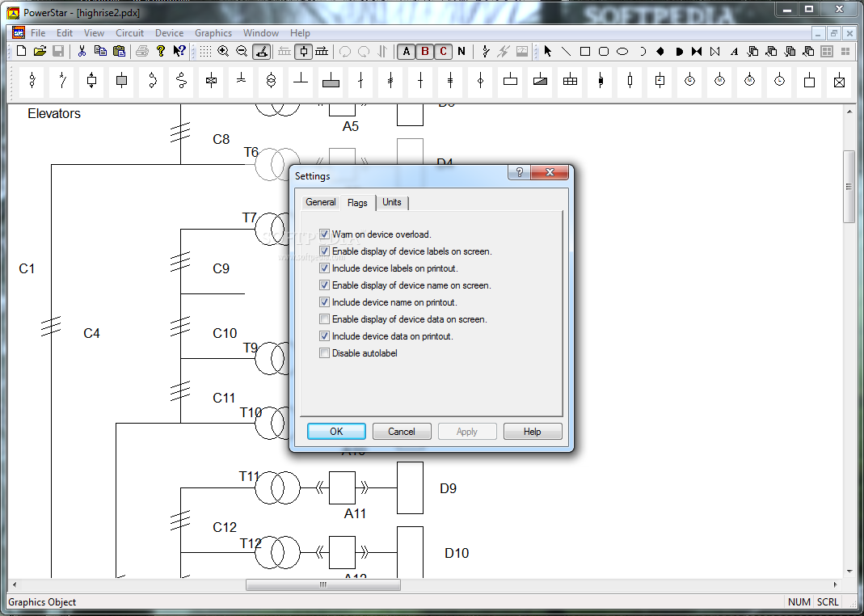Click Cancel in Settings dialog
Image resolution: width=864 pixels, height=616 pixels.
[402, 432]
